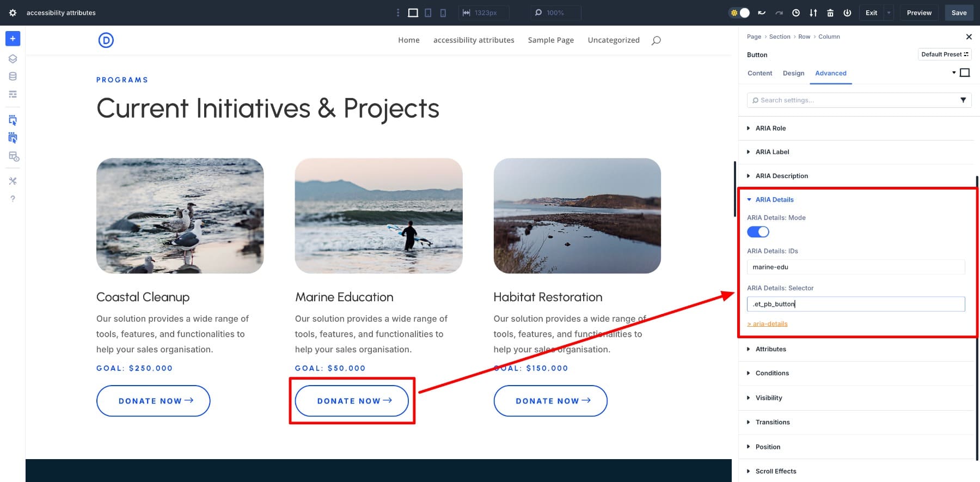The height and width of the screenshot is (482, 980).
Task: Open Sample Page menu item
Action: click(x=551, y=40)
